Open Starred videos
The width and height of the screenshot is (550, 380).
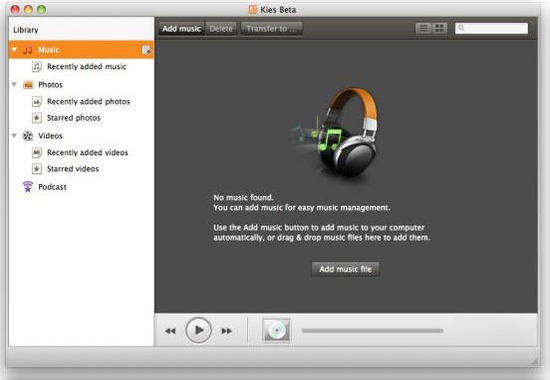73,169
